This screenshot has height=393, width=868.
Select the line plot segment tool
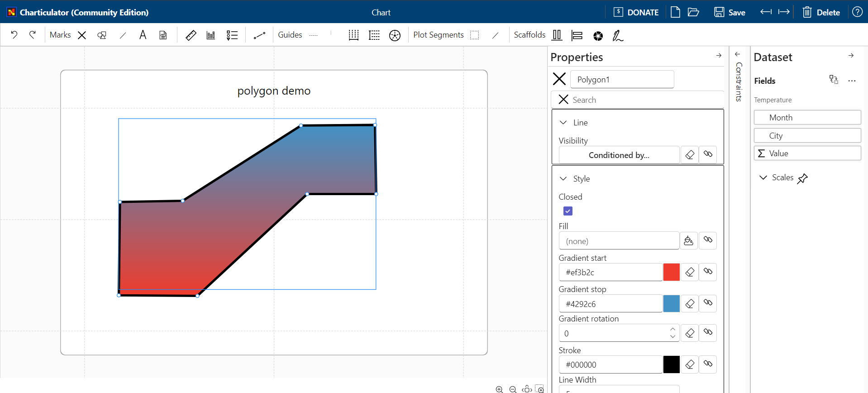[495, 35]
